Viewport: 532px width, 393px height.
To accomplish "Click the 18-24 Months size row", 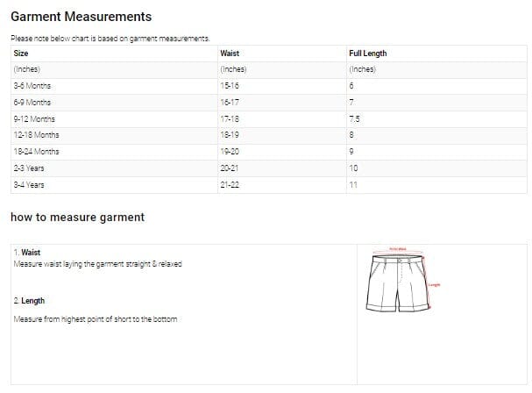I will (37, 152).
